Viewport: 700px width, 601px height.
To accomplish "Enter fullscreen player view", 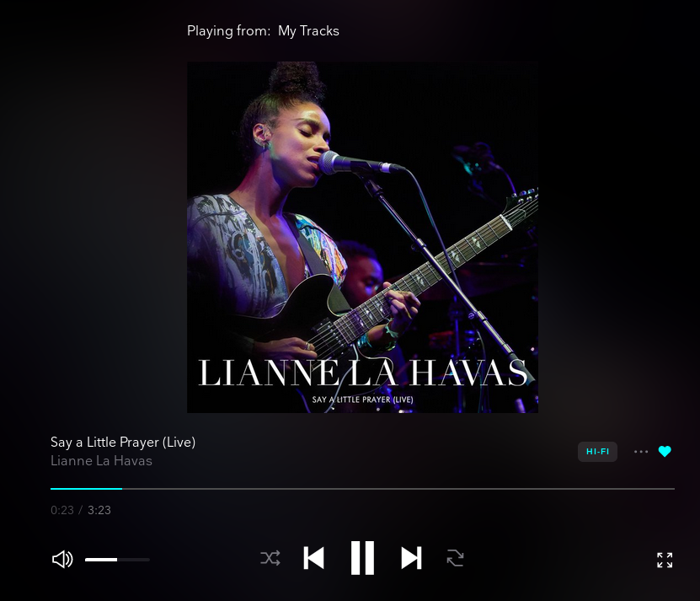I will 665,560.
